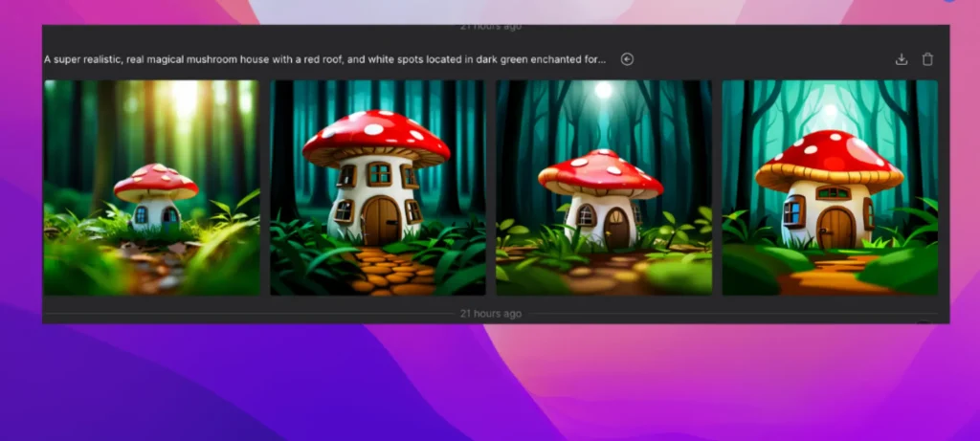Open the second mushroom house with stone path

click(x=378, y=187)
